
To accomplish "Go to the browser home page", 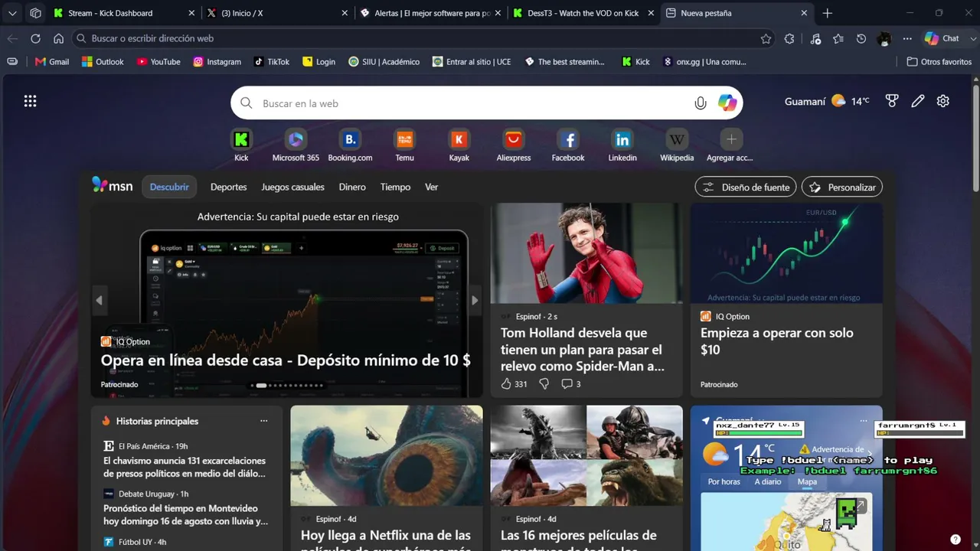I will [58, 38].
